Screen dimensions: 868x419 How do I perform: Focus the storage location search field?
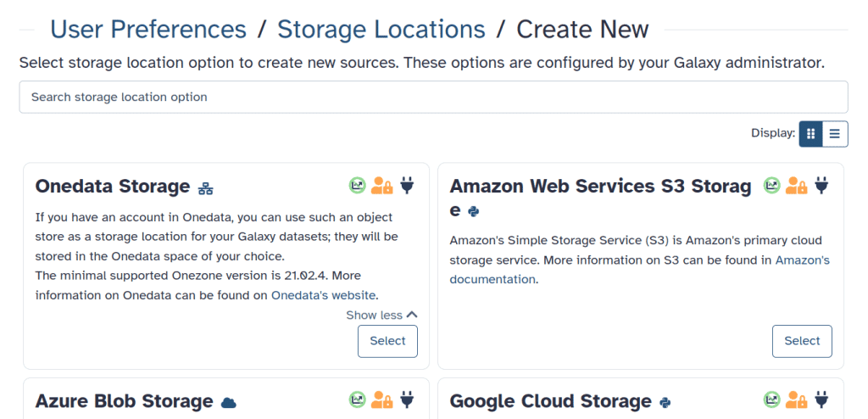coord(433,97)
